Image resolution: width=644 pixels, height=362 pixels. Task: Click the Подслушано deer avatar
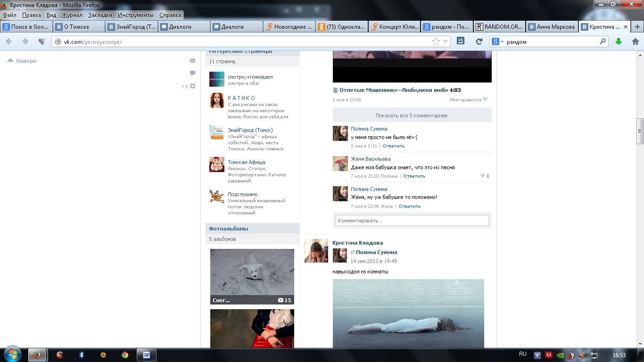pyautogui.click(x=217, y=196)
